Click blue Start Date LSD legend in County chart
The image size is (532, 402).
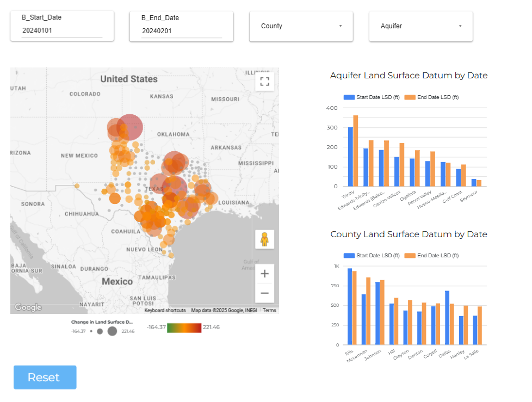372,255
